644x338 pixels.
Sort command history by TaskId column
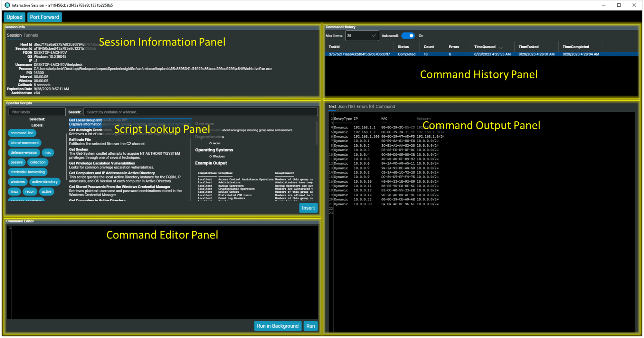pos(334,47)
